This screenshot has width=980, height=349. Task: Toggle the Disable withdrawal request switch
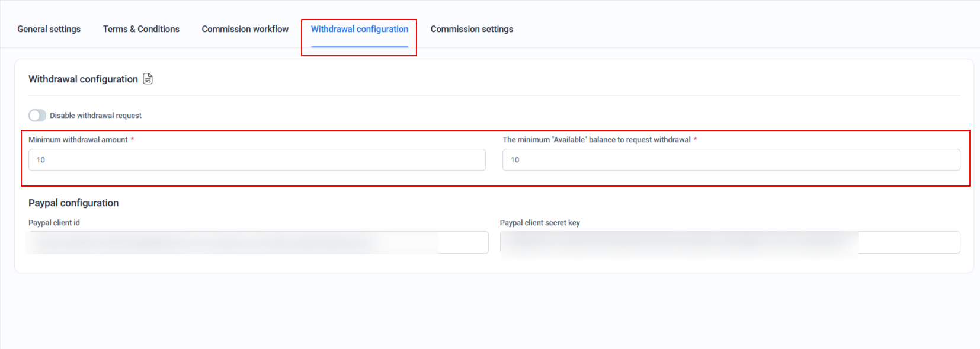tap(37, 116)
